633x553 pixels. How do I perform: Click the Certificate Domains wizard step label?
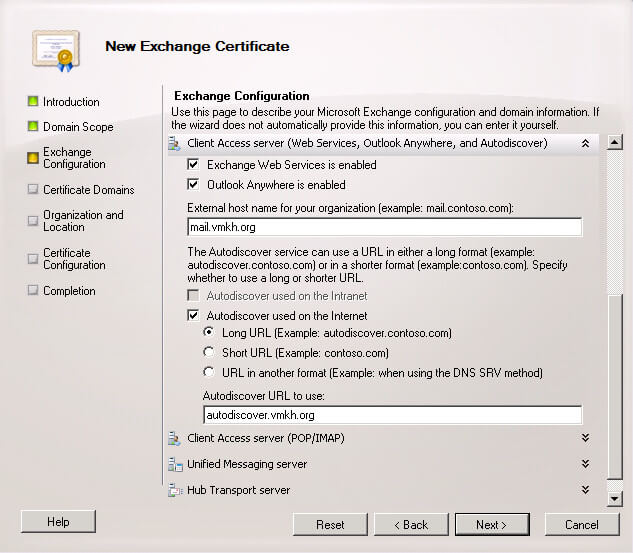(x=89, y=190)
